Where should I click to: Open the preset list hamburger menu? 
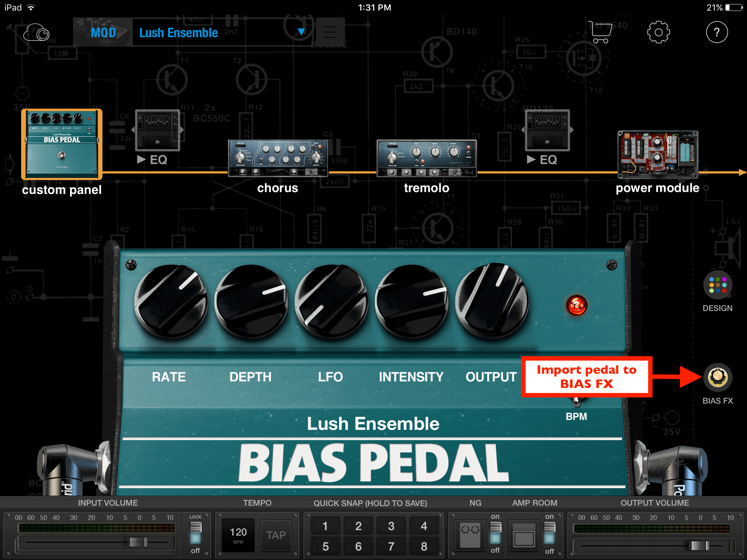coord(330,32)
